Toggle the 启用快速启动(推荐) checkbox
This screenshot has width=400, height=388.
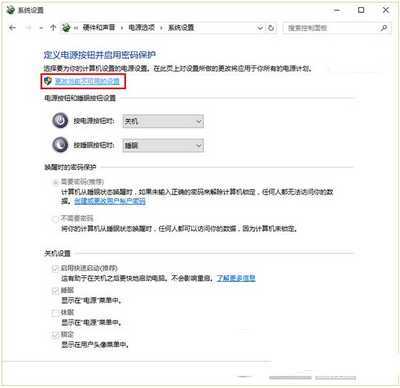55,268
